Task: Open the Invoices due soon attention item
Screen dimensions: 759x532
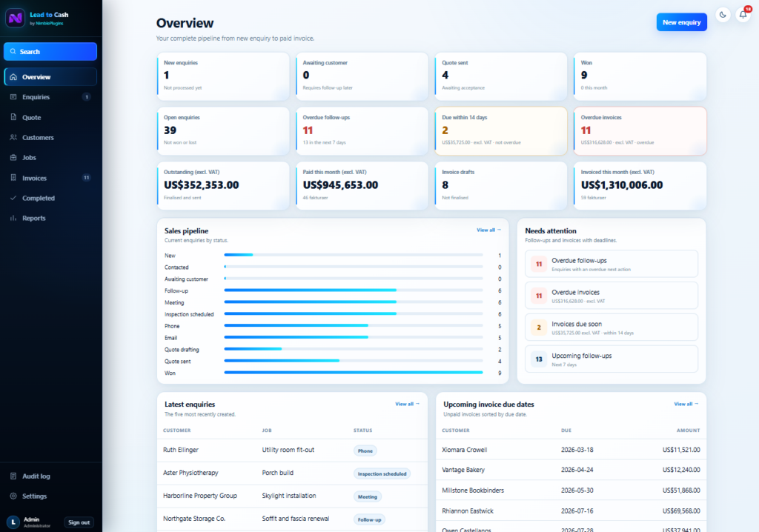Action: point(611,327)
